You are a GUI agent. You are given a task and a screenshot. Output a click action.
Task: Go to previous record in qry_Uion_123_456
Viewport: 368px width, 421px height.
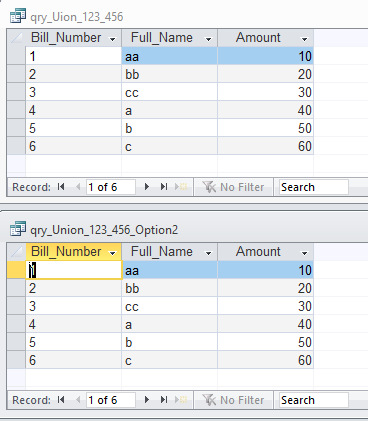coord(78,187)
